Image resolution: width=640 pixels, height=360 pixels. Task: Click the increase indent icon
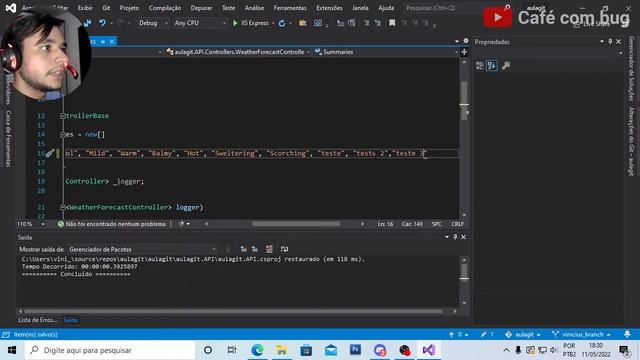378,23
